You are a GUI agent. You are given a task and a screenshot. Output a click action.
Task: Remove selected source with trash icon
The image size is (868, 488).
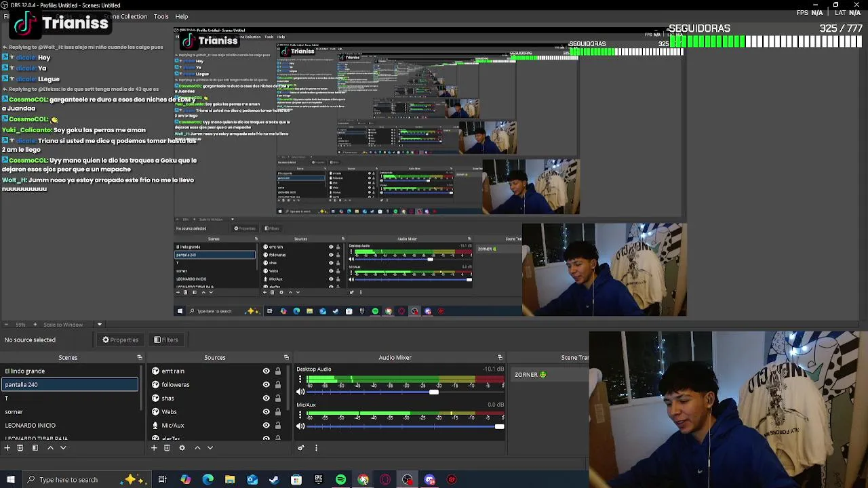coord(167,447)
